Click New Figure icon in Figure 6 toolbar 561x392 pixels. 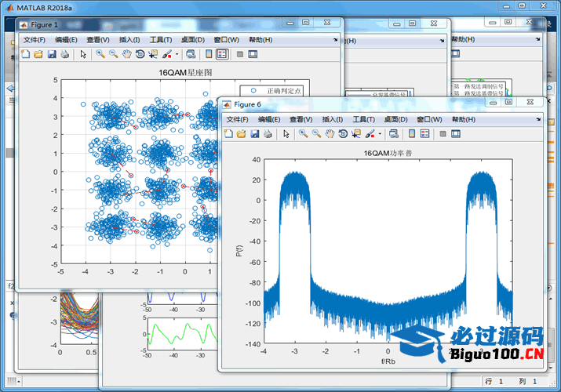[x=228, y=134]
